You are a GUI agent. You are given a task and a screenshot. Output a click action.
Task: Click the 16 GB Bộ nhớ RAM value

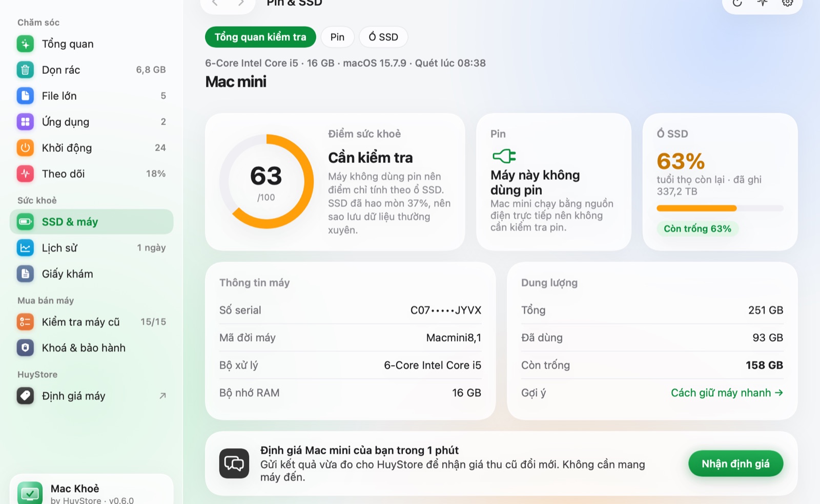pyautogui.click(x=466, y=393)
